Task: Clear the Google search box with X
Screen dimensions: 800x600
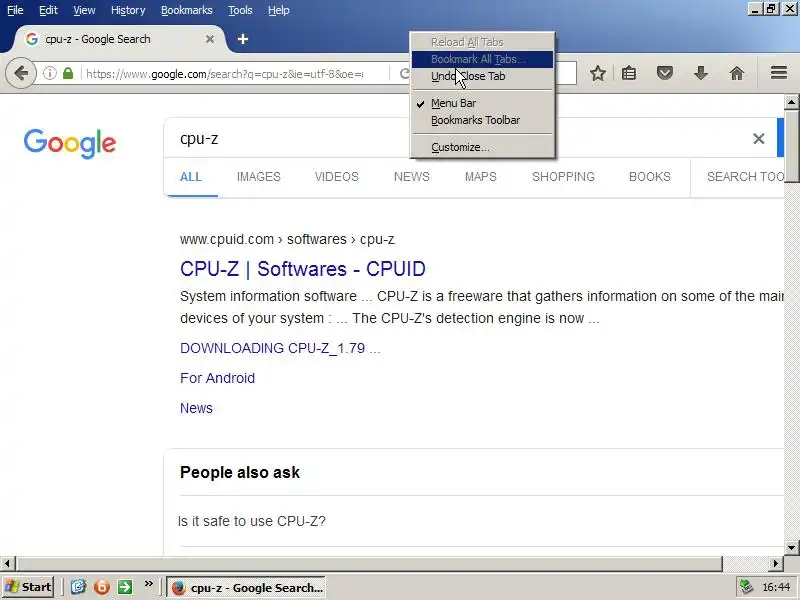Action: tap(759, 138)
